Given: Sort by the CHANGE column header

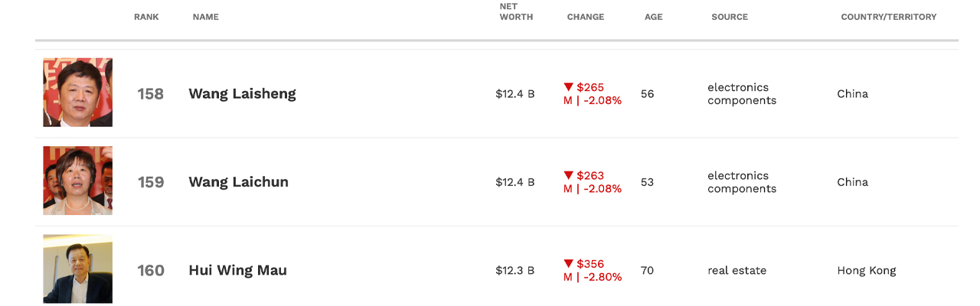Looking at the screenshot, I should click(x=586, y=17).
